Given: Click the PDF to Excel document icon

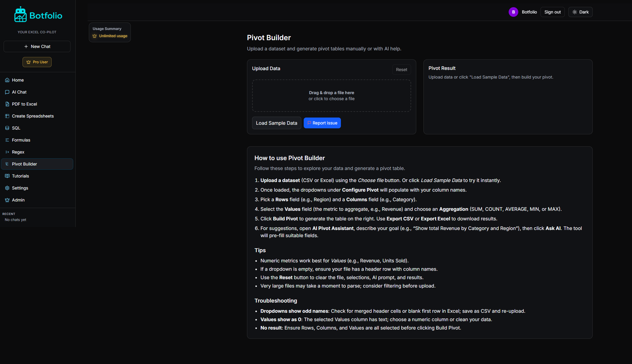Looking at the screenshot, I should (7, 104).
